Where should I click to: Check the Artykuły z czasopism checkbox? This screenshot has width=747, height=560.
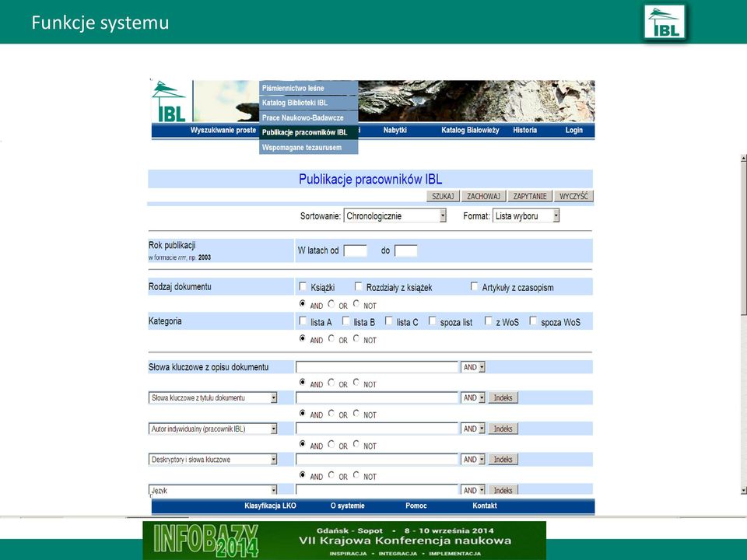[x=474, y=286]
